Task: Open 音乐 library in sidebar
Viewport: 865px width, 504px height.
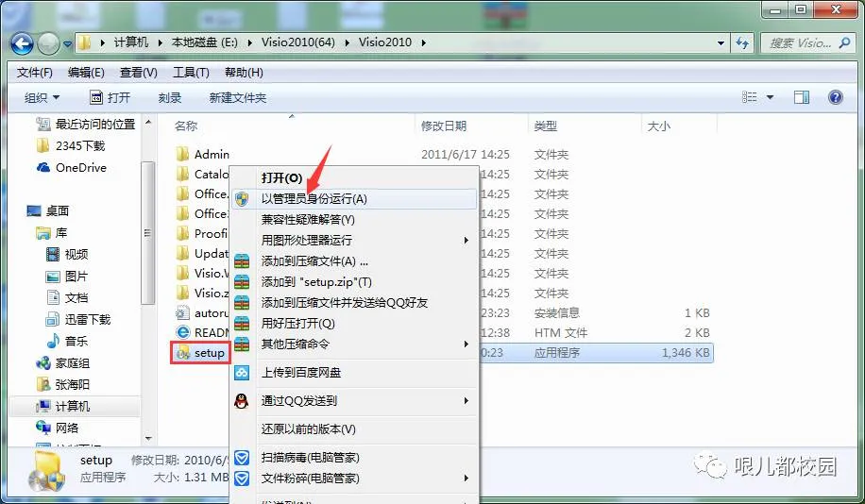Action: click(x=67, y=342)
